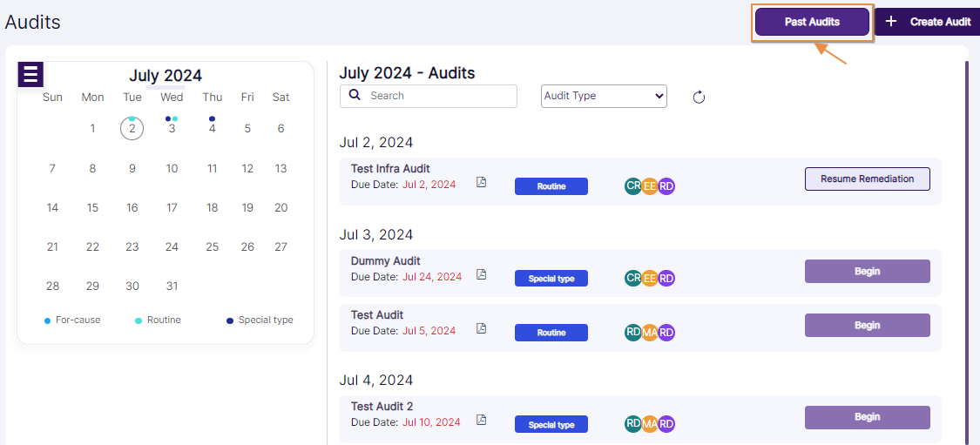Select July 24 on the calendar
The width and height of the screenshot is (980, 445).
[x=172, y=246]
